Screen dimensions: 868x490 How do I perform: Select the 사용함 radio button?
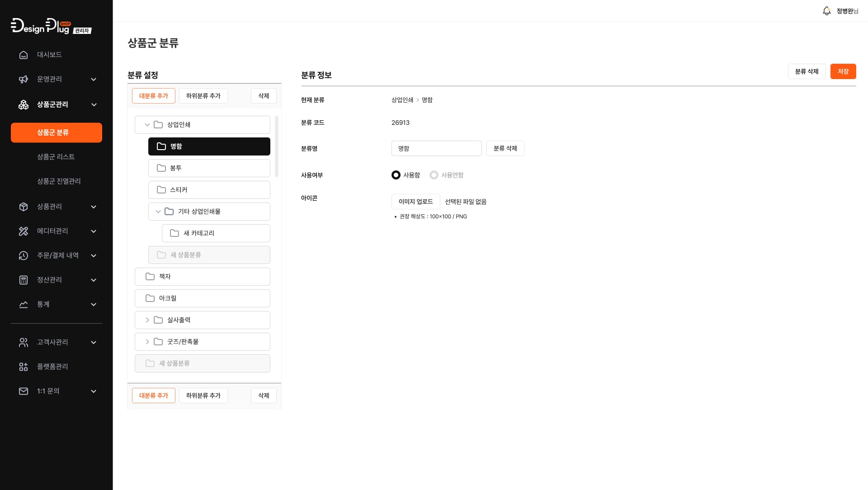tap(396, 175)
